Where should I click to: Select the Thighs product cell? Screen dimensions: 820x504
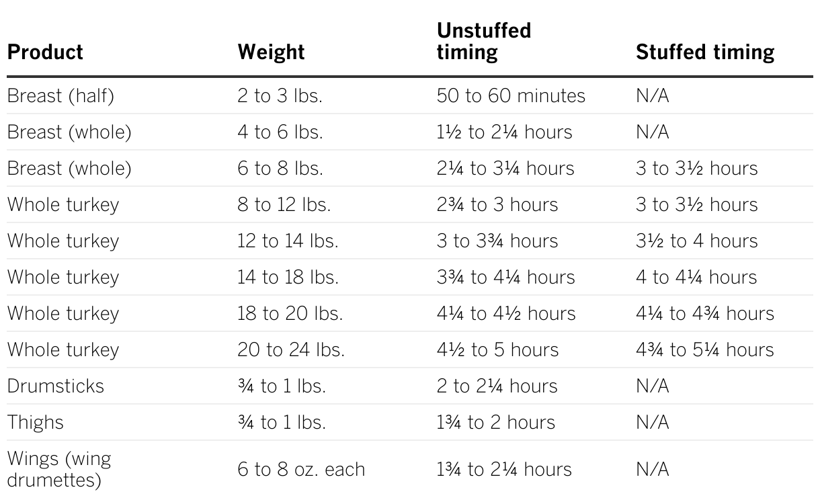[x=35, y=423]
